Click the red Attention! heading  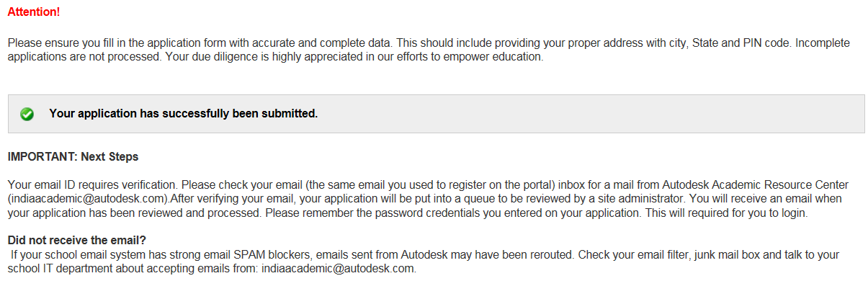click(35, 12)
